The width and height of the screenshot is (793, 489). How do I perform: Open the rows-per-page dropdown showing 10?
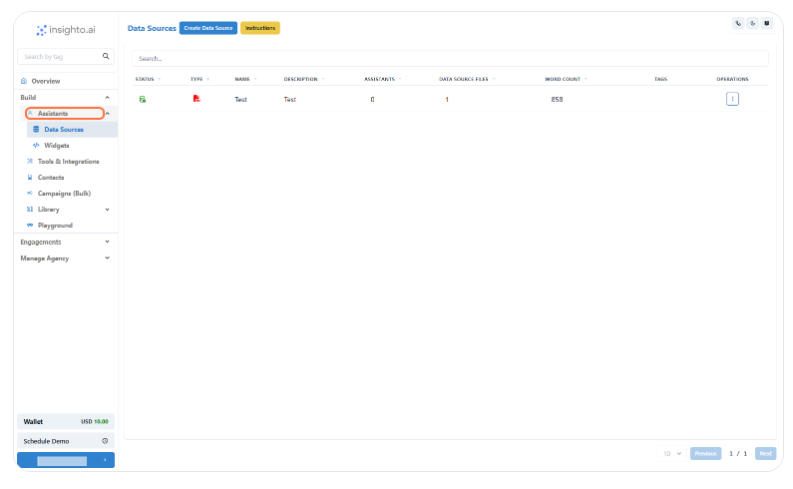(672, 454)
